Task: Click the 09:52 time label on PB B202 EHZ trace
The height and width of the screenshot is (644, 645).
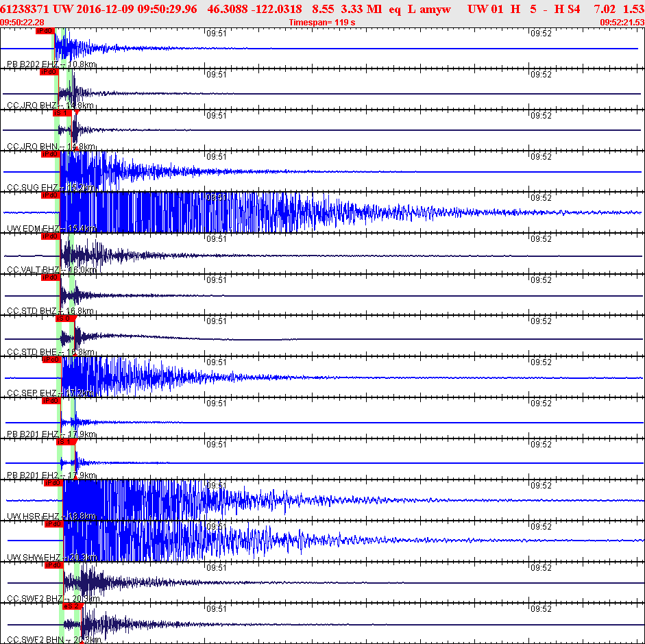Action: point(541,34)
